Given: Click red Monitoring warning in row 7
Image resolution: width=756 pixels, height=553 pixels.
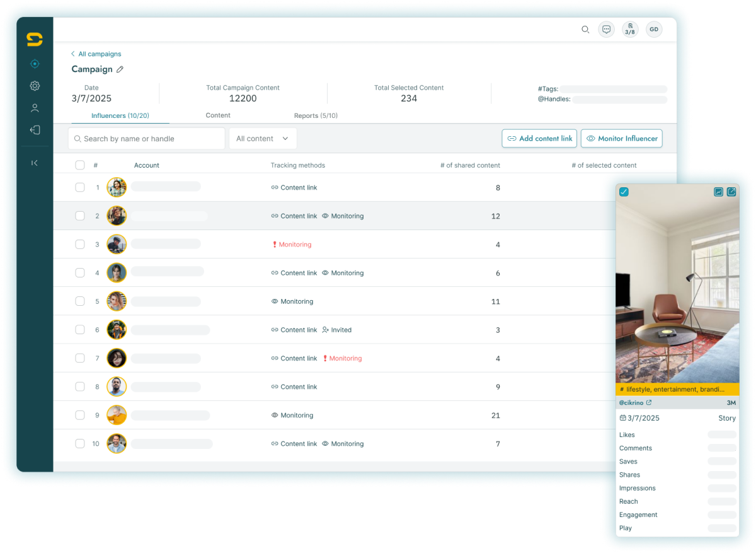Looking at the screenshot, I should 342,358.
